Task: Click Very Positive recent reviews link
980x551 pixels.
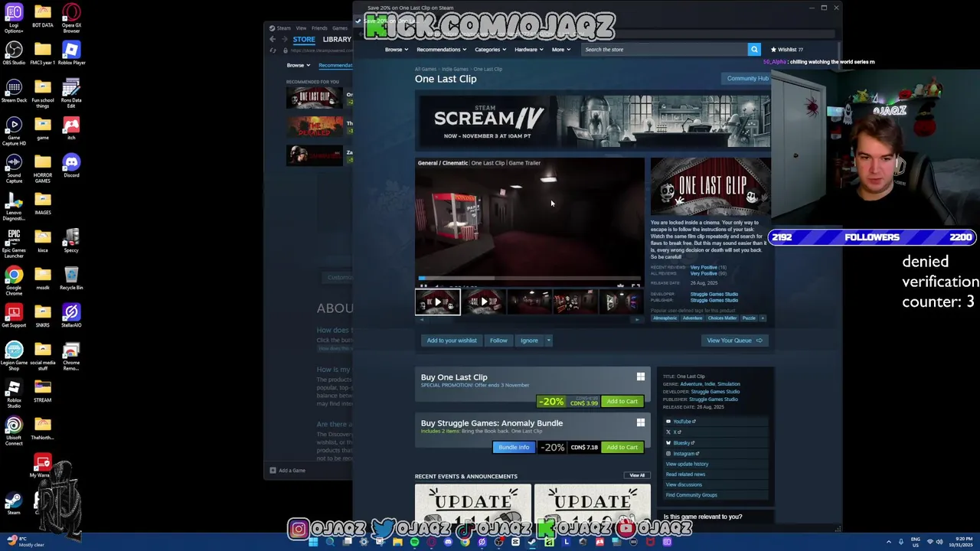Action: [704, 268]
